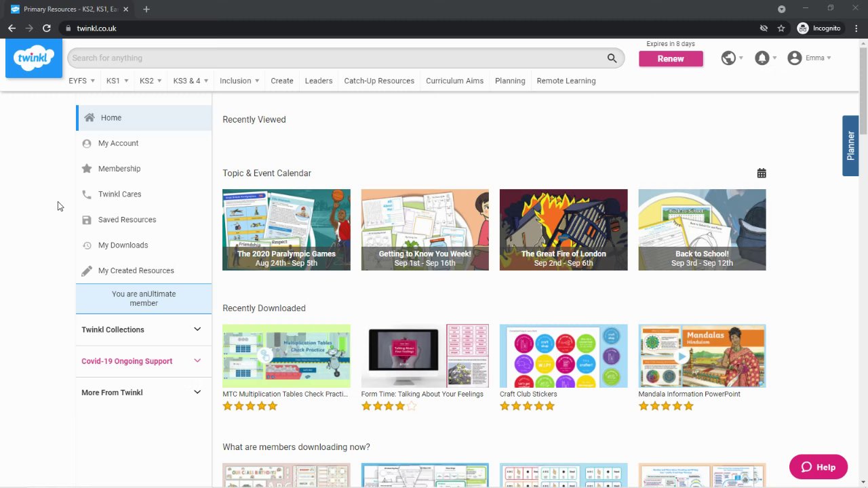Open a new browser tab with plus
Viewport: 868px width, 488px height.
(146, 9)
